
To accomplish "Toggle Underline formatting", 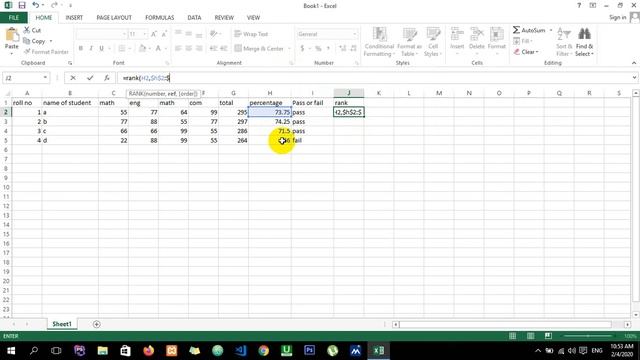I will point(101,48).
